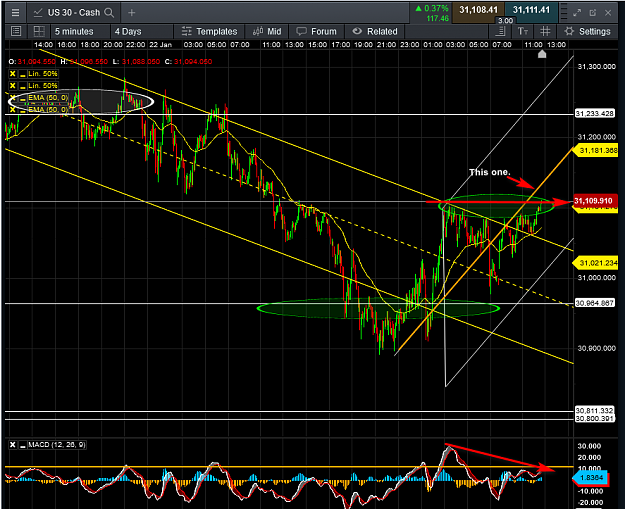This screenshot has height=509, width=625.
Task: Open the Forum panel
Action: (x=316, y=31)
